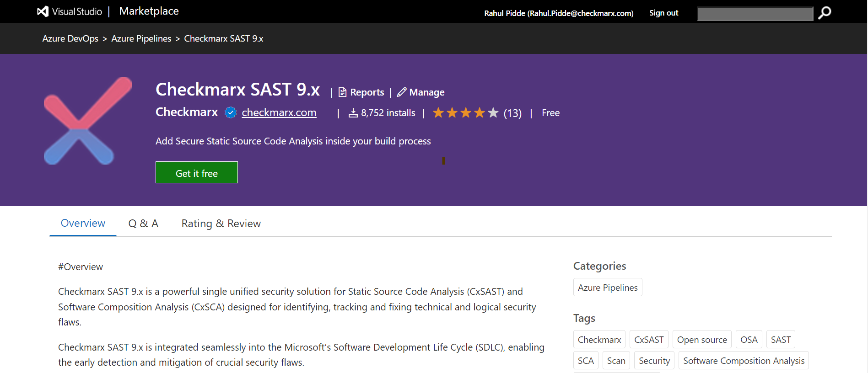Click the five-star rating stars
This screenshot has width=868, height=373.
(x=466, y=113)
